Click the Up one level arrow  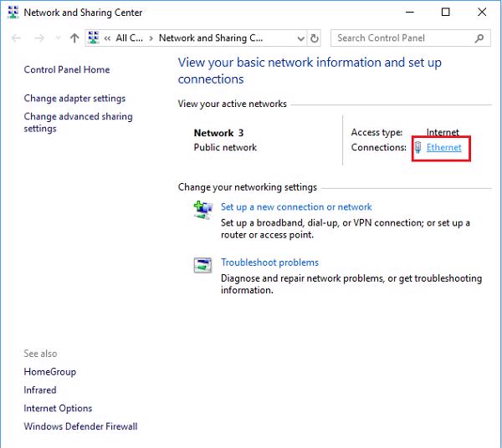[74, 38]
